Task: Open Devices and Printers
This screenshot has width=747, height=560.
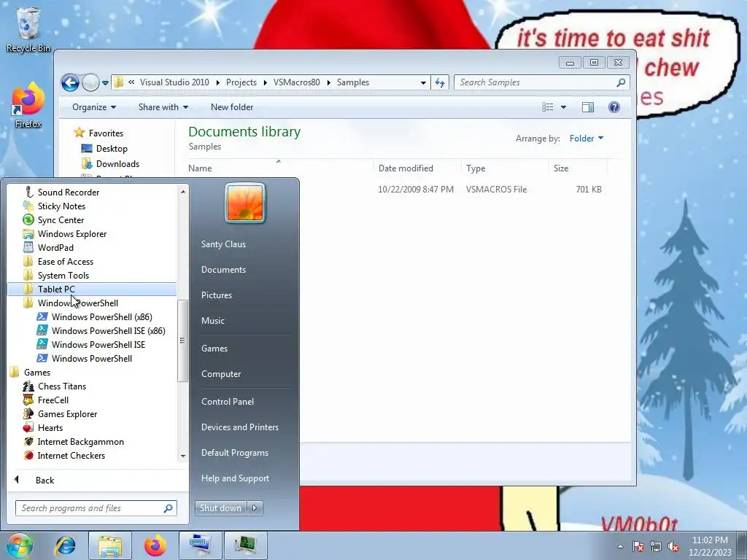Action: 239,427
